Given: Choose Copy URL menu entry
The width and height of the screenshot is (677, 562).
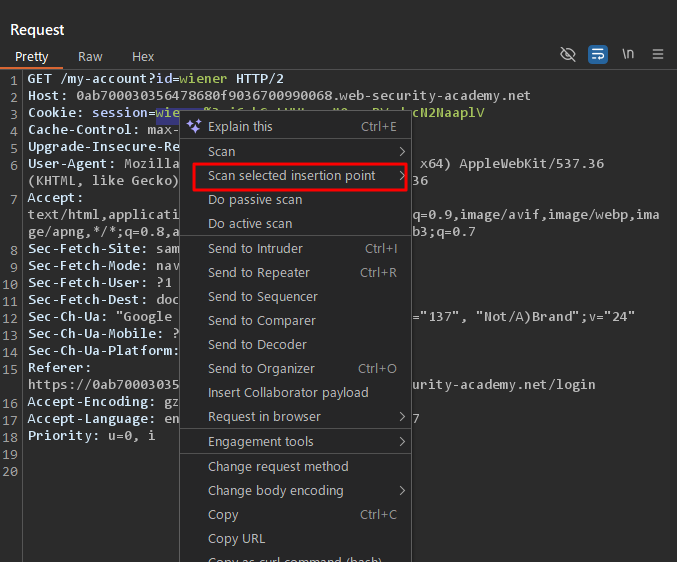Looking at the screenshot, I should coord(295,539).
